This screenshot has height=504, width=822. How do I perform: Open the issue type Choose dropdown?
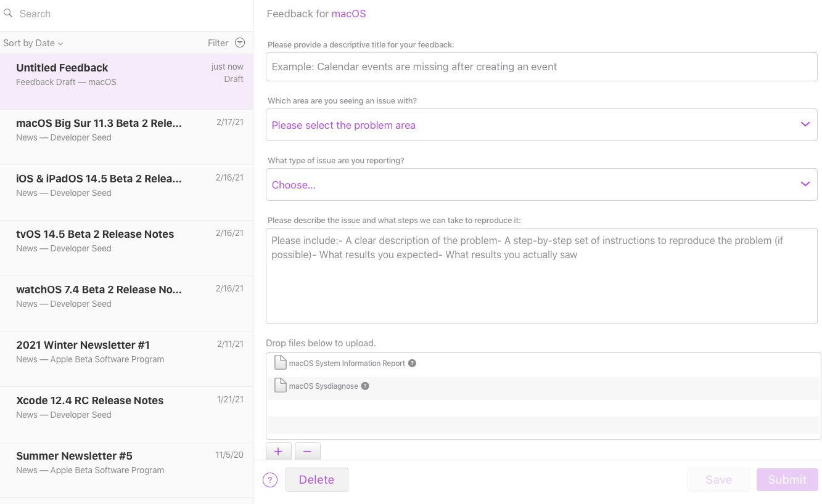click(x=541, y=185)
